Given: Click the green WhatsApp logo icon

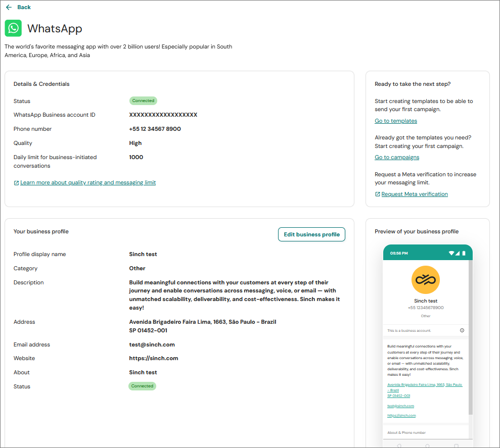Looking at the screenshot, I should (13, 28).
